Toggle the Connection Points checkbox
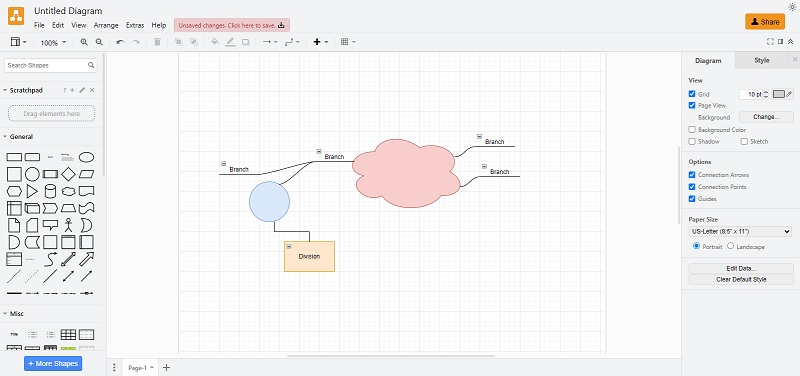This screenshot has width=800, height=376. 692,187
